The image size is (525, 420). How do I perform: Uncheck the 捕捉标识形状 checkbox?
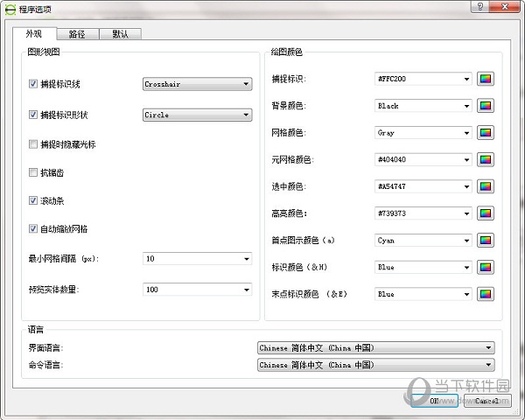click(33, 115)
